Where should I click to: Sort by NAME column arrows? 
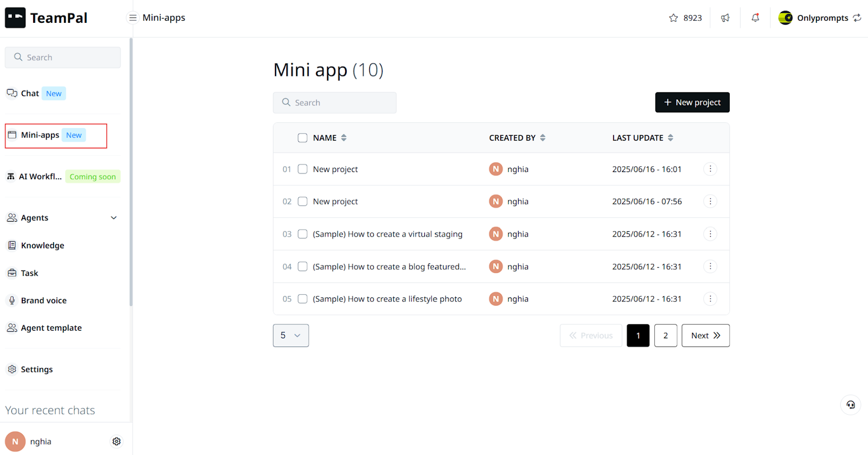pos(344,138)
